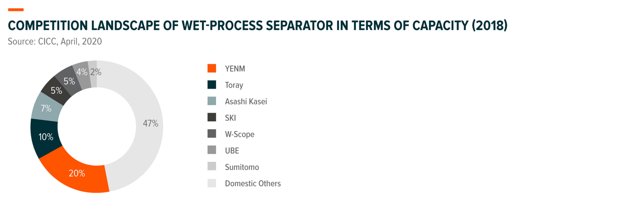Click the orange YENM legend swatch
Viewport: 644px width, 208px height.
[x=211, y=68]
